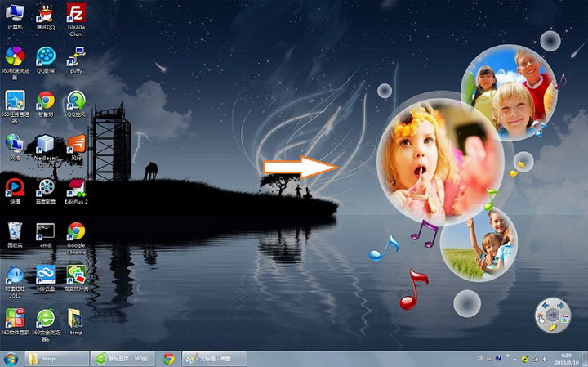Open the NetBeans IDE desktop icon

[46, 145]
